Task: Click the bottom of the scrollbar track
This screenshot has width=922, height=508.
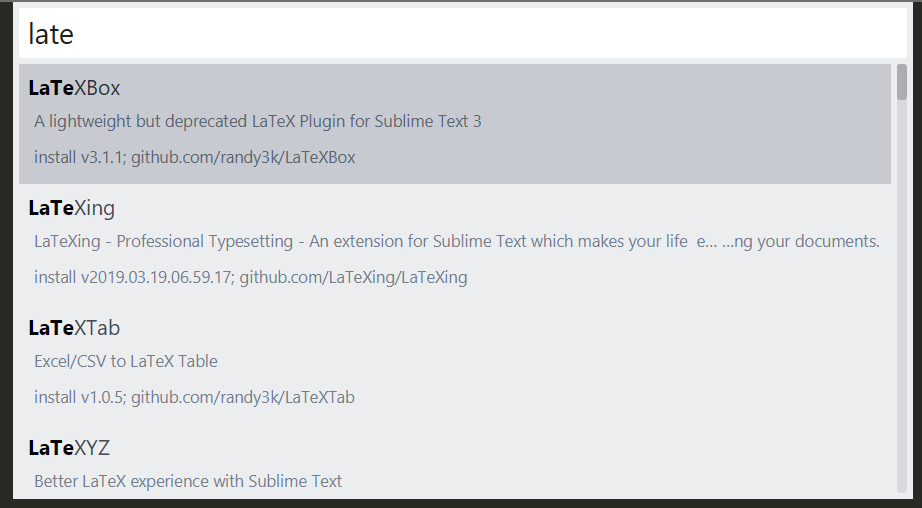Action: click(902, 485)
